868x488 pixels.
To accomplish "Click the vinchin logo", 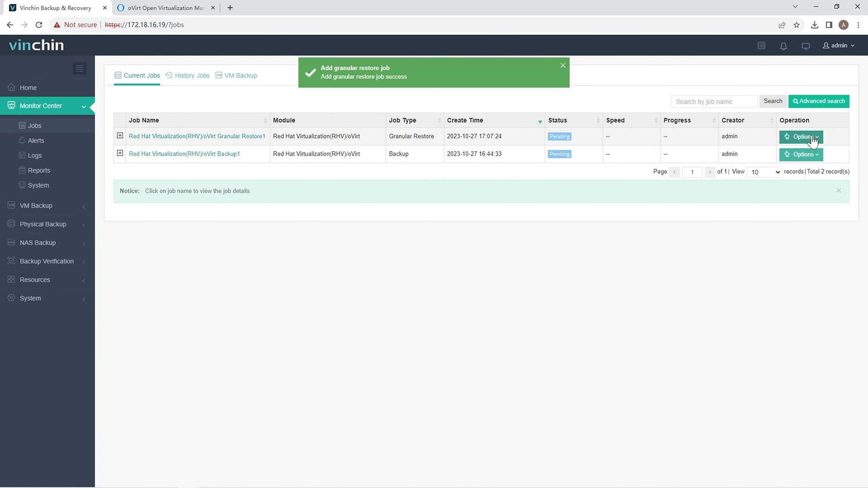I will (36, 45).
